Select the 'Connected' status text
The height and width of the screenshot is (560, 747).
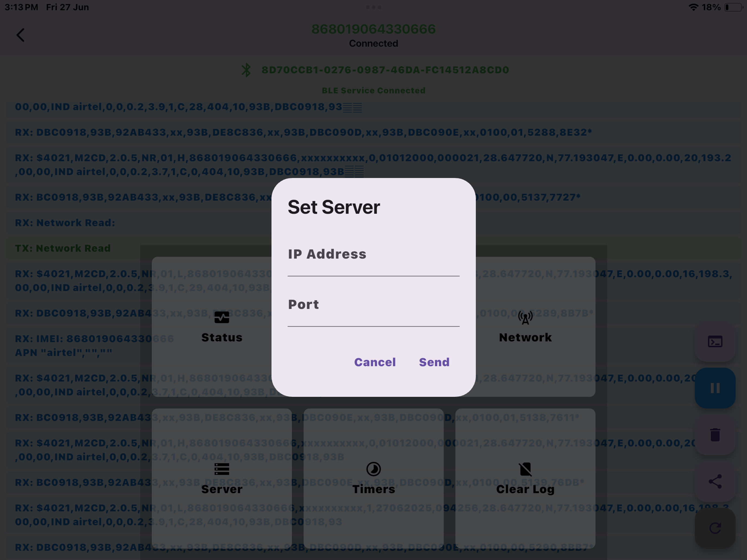(x=373, y=43)
